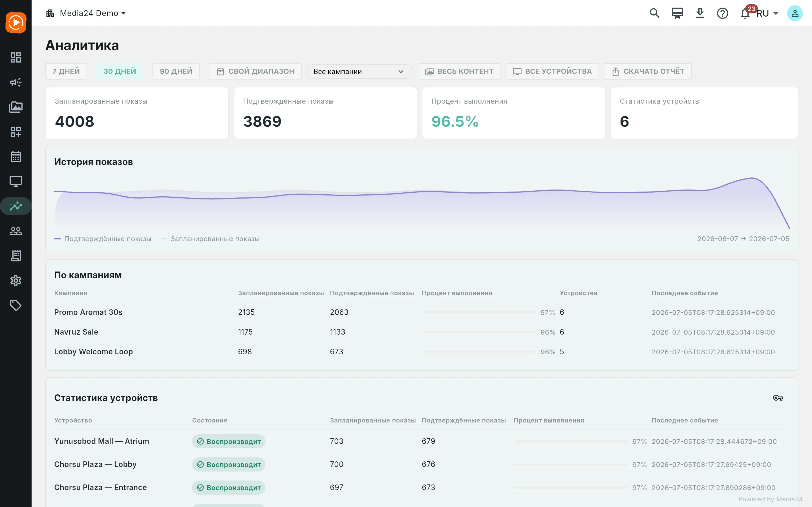Click the search magnifier icon
Viewport: 812px width, 507px height.
655,13
